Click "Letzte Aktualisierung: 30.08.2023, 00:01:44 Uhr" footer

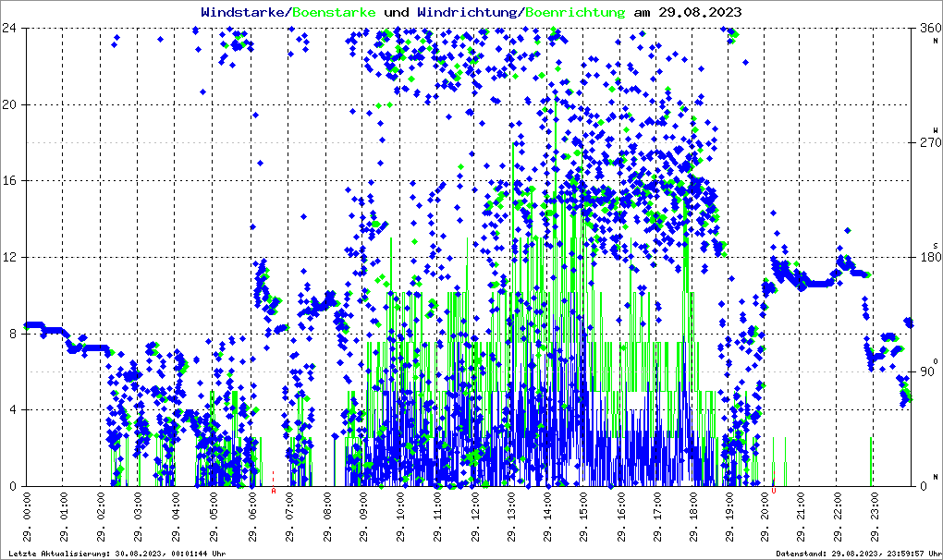click(x=117, y=554)
